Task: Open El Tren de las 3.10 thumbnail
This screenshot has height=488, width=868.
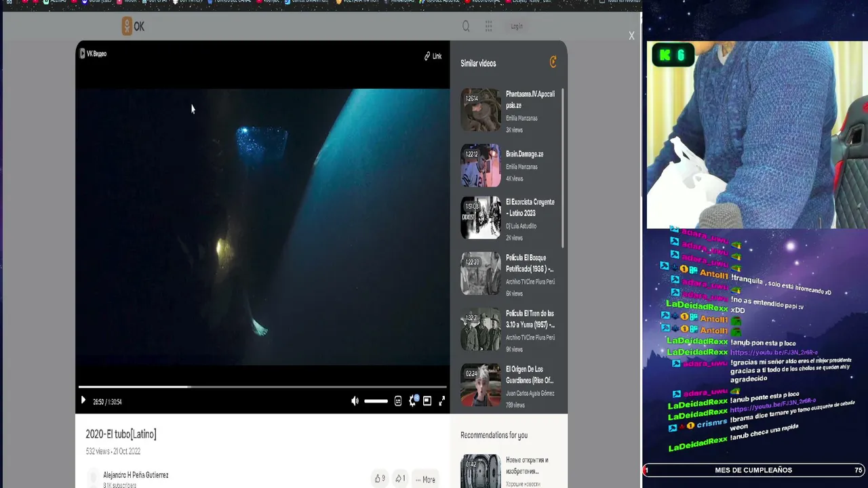Action: tap(481, 329)
